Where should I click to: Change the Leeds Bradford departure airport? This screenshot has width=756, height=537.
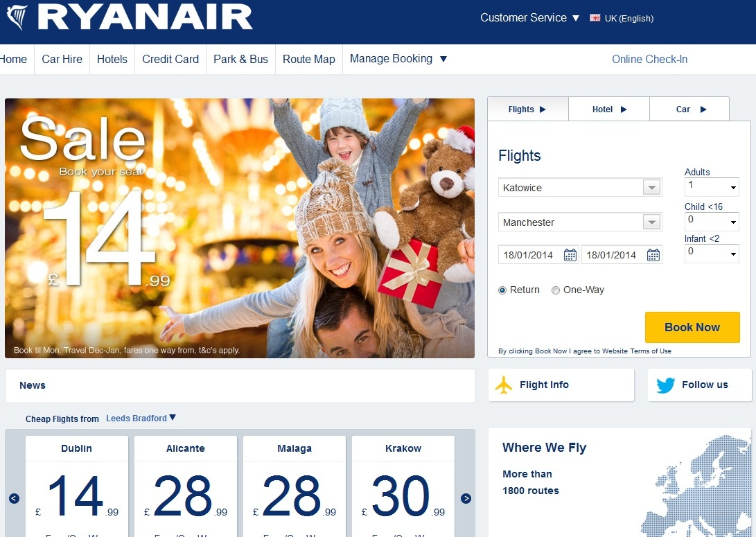click(x=141, y=418)
